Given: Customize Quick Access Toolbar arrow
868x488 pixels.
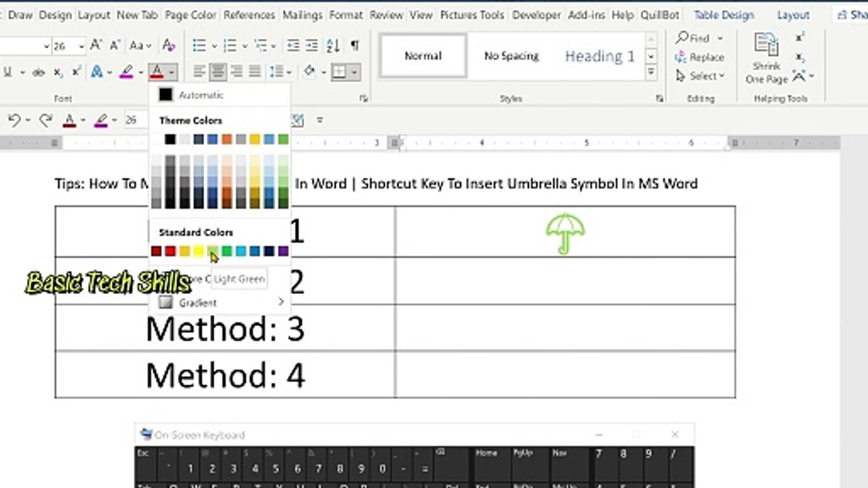Looking at the screenshot, I should [319, 120].
